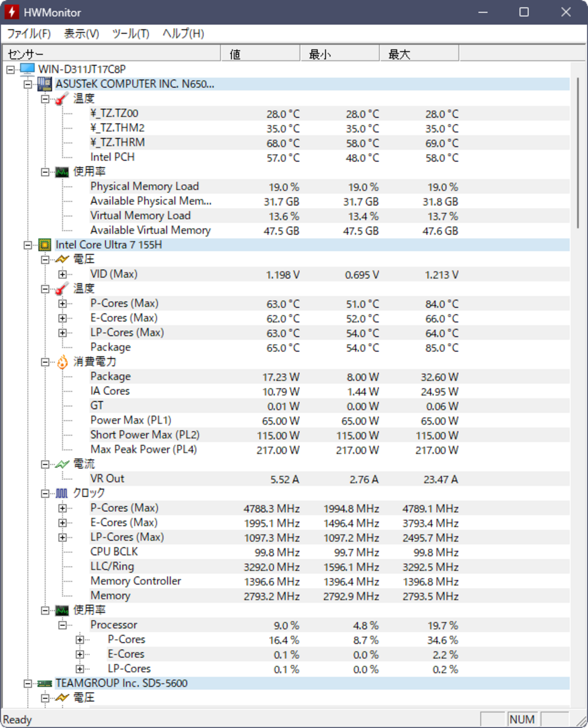Image resolution: width=588 pixels, height=728 pixels.
Task: Click the 値 column header
Action: click(x=261, y=53)
